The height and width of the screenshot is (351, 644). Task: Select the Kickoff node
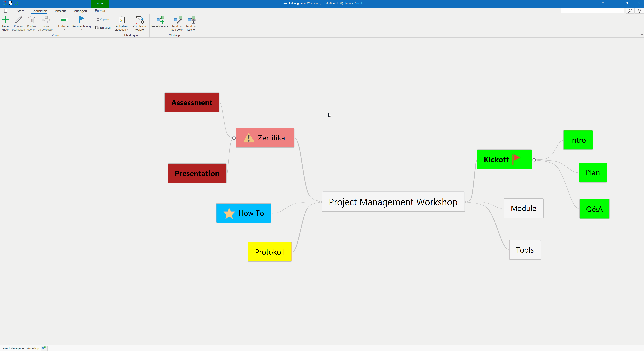[504, 159]
